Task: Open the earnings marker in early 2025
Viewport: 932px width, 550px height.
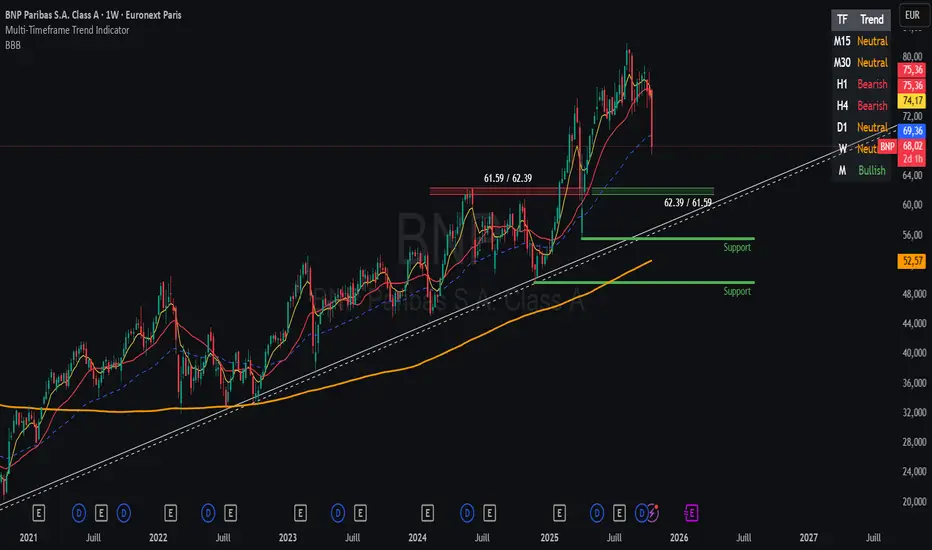Action: (x=559, y=513)
